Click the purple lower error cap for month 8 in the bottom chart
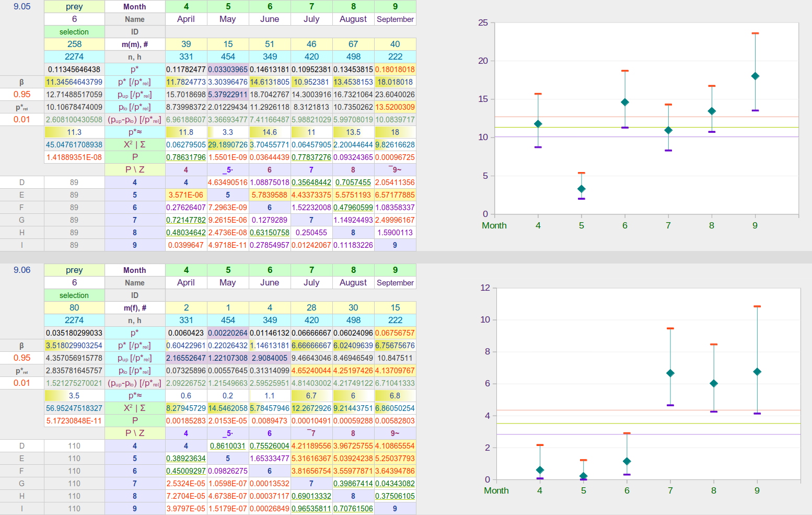This screenshot has height=515, width=812. [x=714, y=411]
